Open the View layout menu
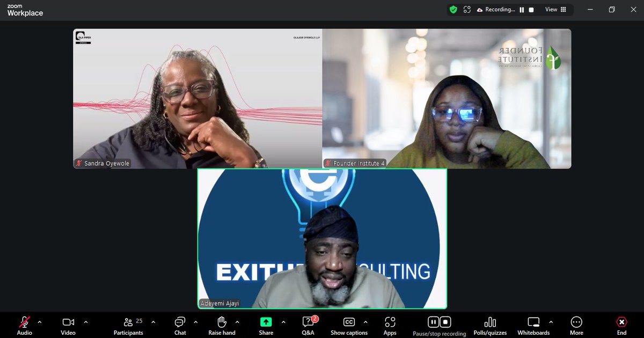The image size is (644, 338). (x=555, y=10)
